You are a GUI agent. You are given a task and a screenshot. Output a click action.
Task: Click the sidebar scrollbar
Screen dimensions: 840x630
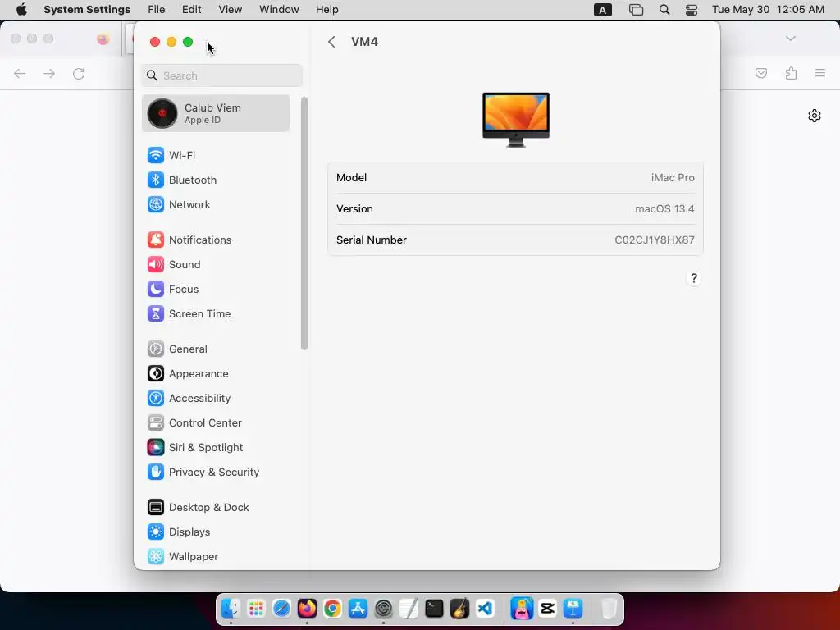[x=304, y=223]
